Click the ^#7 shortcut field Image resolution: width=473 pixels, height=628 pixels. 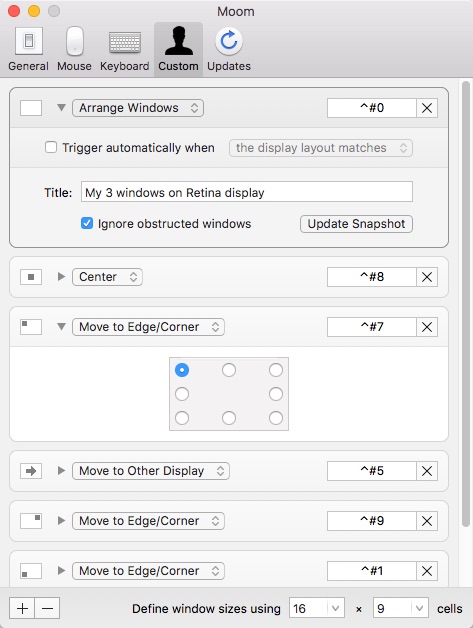[372, 327]
